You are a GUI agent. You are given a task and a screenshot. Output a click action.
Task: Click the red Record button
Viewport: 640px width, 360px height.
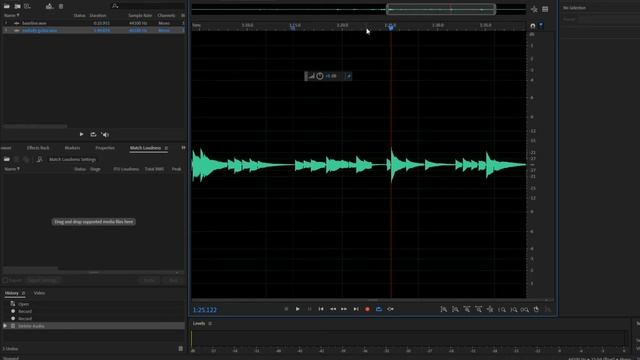pos(367,309)
